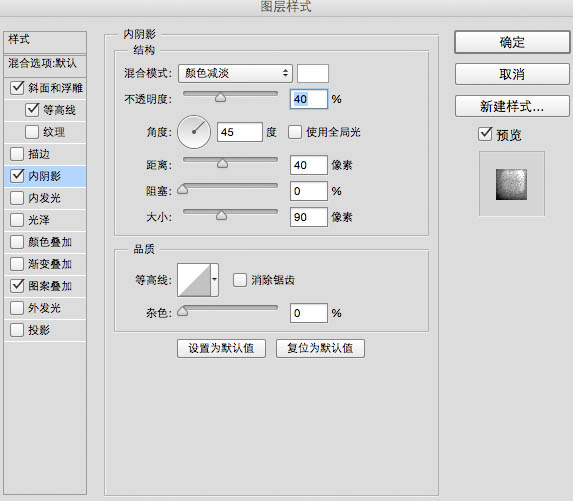This screenshot has height=501, width=573.
Task: Enable the 使用全局光 checkbox
Action: (295, 132)
